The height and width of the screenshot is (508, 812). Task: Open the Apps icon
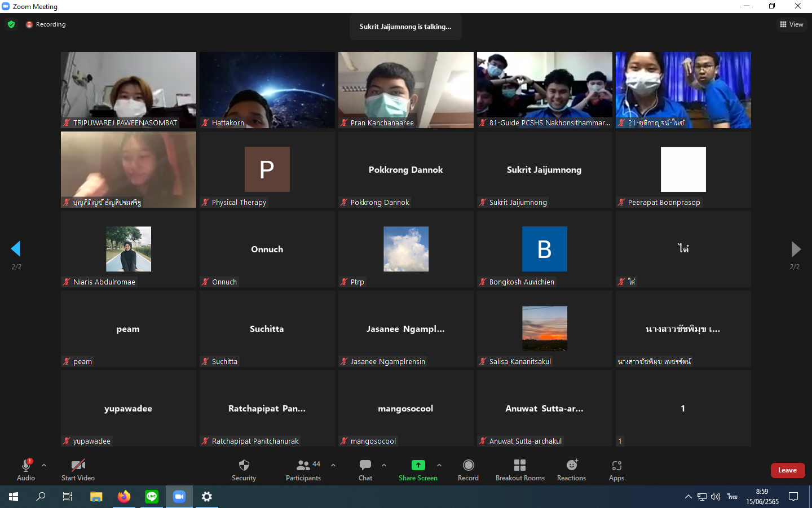point(616,466)
